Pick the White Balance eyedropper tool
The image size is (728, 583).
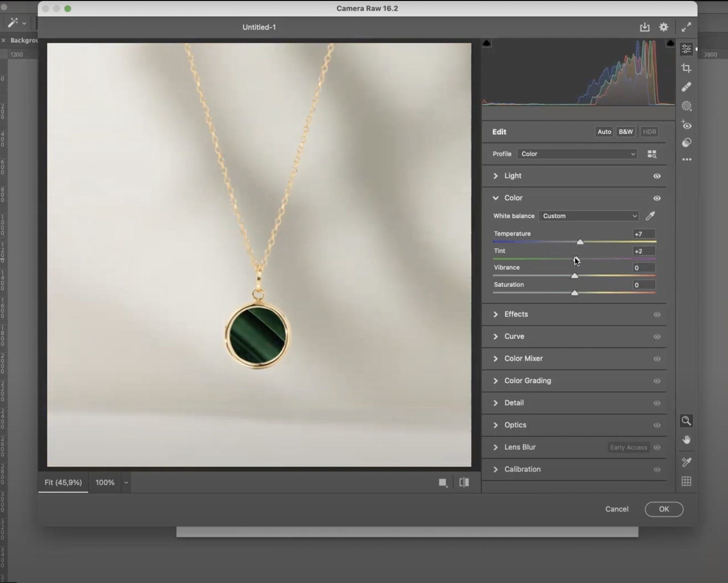tap(650, 216)
